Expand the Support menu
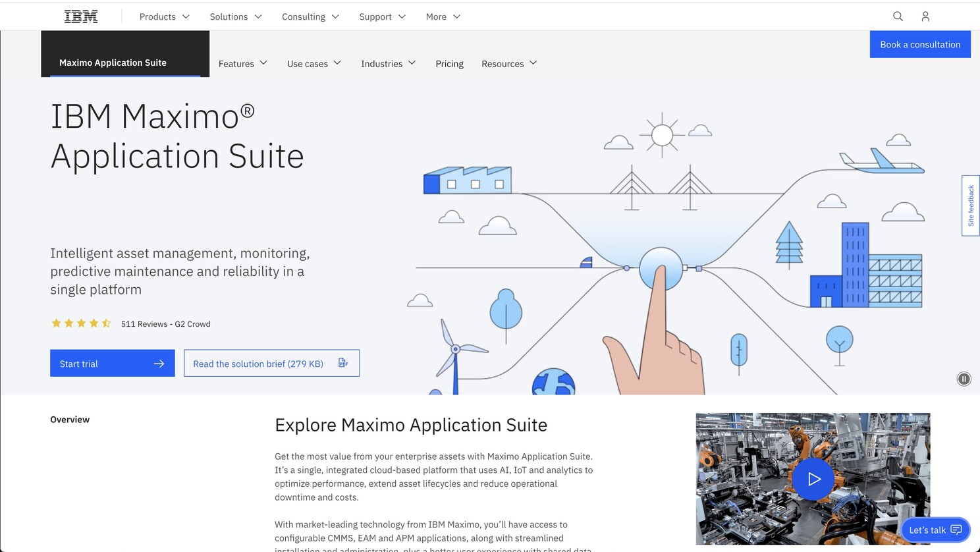980x552 pixels. tap(382, 16)
